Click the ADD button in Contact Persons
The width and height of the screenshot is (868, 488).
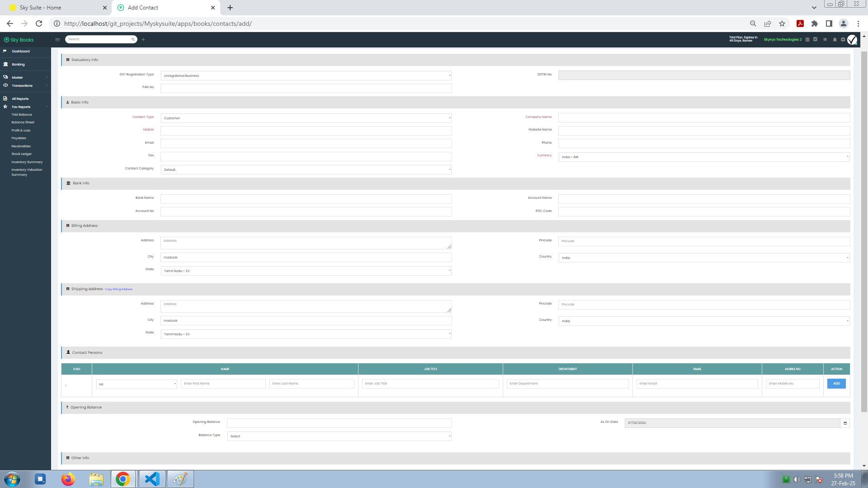pyautogui.click(x=836, y=383)
